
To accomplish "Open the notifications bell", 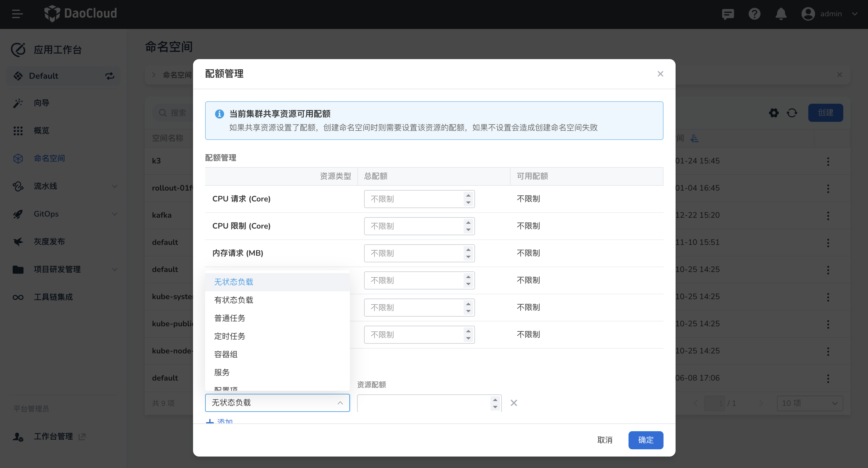I will pyautogui.click(x=781, y=14).
